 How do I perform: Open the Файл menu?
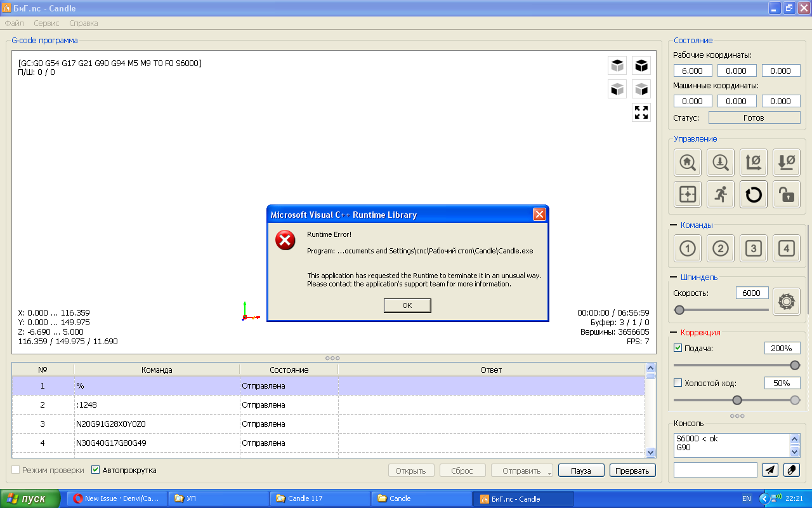15,23
